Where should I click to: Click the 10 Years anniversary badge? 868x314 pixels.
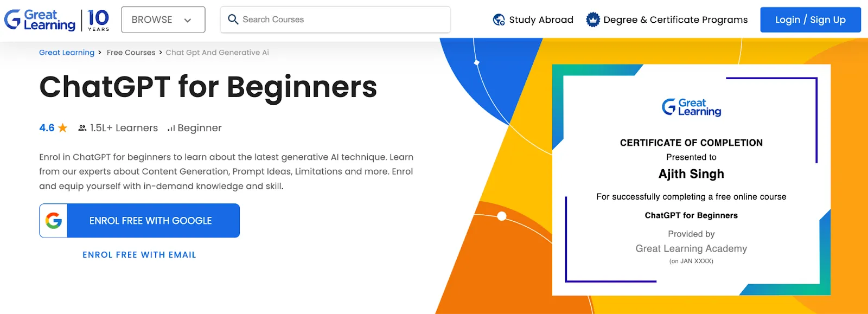(x=98, y=20)
